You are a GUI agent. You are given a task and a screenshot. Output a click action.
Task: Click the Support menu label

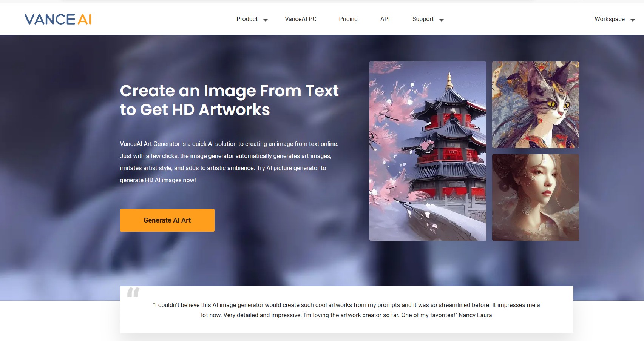pos(423,19)
